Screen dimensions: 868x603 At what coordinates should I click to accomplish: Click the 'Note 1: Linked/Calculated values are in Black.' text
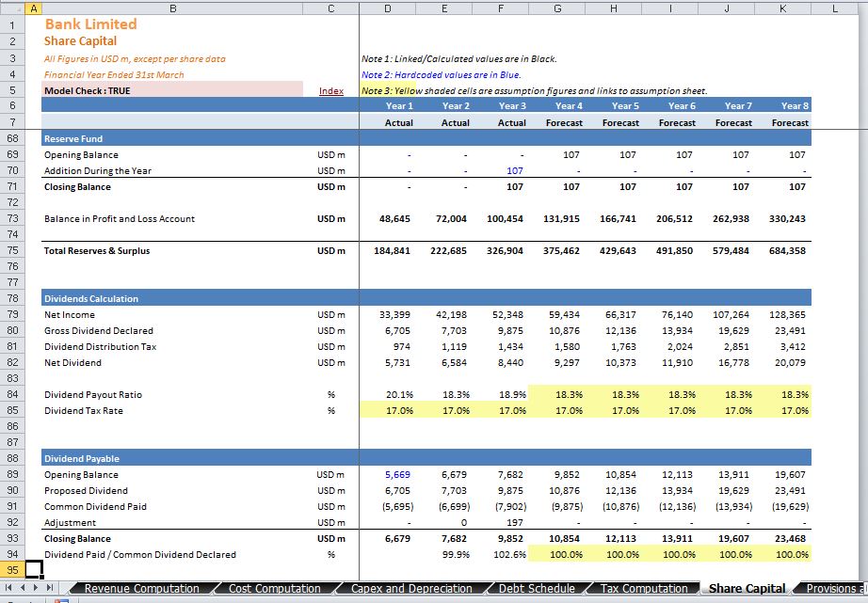pos(458,58)
